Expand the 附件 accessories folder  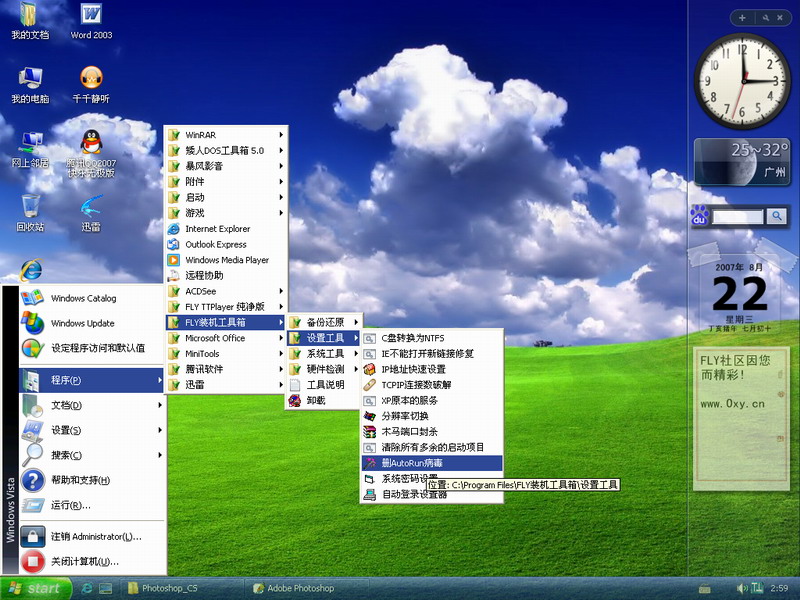(x=226, y=182)
